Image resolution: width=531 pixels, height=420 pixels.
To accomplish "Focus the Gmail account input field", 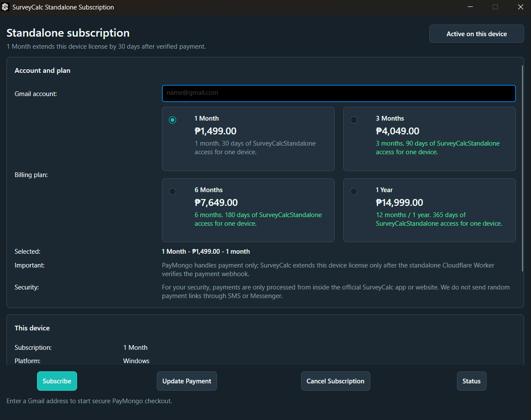I will (338, 93).
